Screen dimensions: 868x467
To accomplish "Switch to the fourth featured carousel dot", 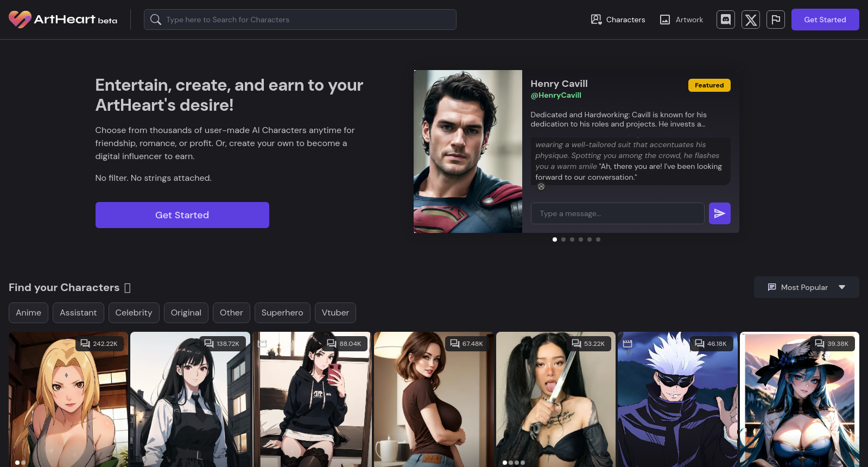I will pyautogui.click(x=581, y=239).
